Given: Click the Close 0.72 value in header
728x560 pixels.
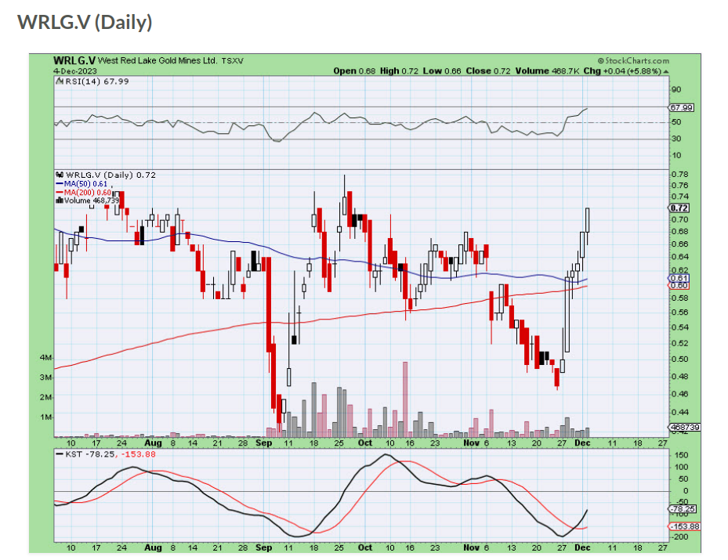Looking at the screenshot, I should pos(488,71).
